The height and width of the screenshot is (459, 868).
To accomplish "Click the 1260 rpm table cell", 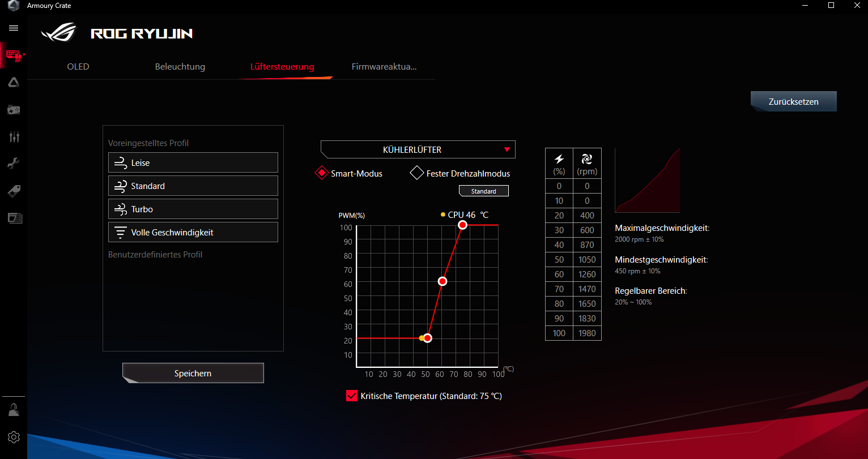I will click(x=587, y=274).
